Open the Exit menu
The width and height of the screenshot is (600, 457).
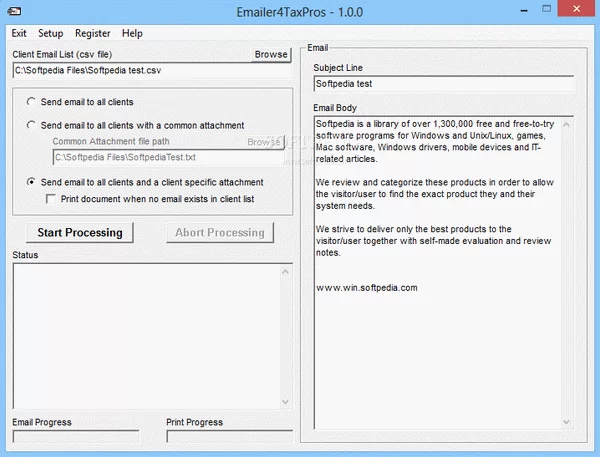tap(19, 33)
